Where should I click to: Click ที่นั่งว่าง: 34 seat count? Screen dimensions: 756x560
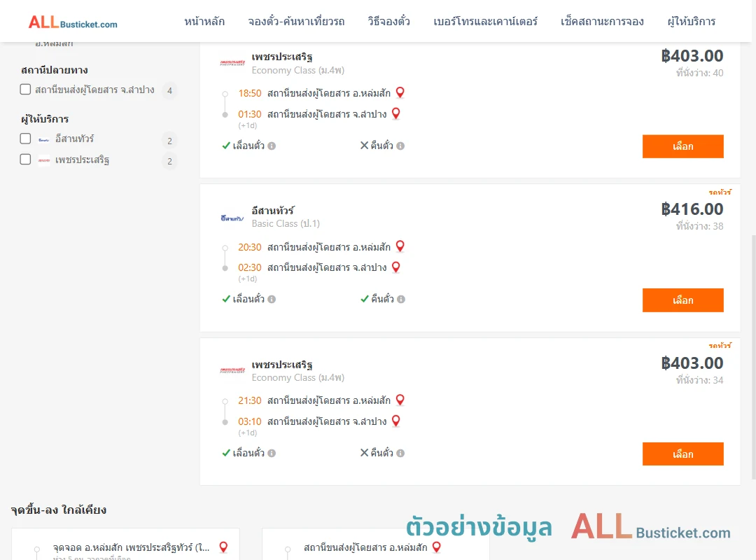tap(699, 379)
